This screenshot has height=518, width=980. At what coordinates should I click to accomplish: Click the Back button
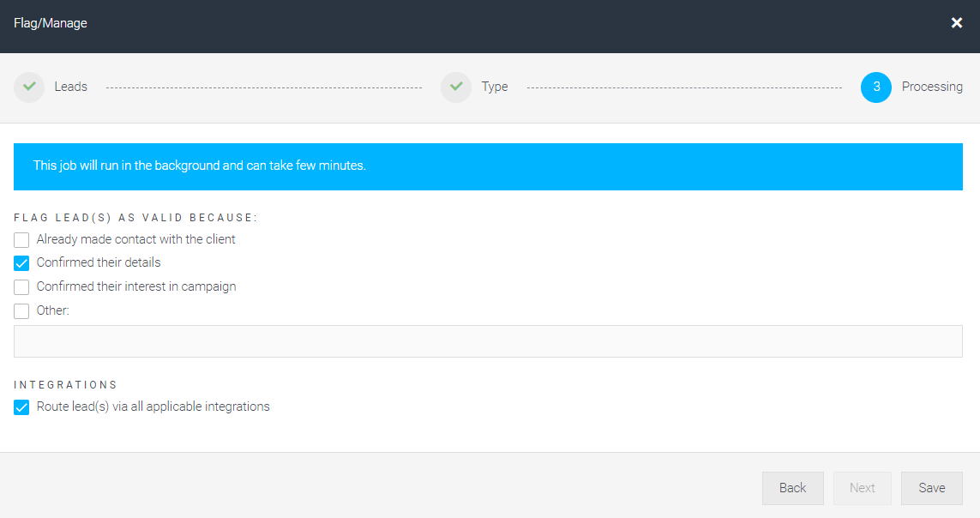[792, 488]
